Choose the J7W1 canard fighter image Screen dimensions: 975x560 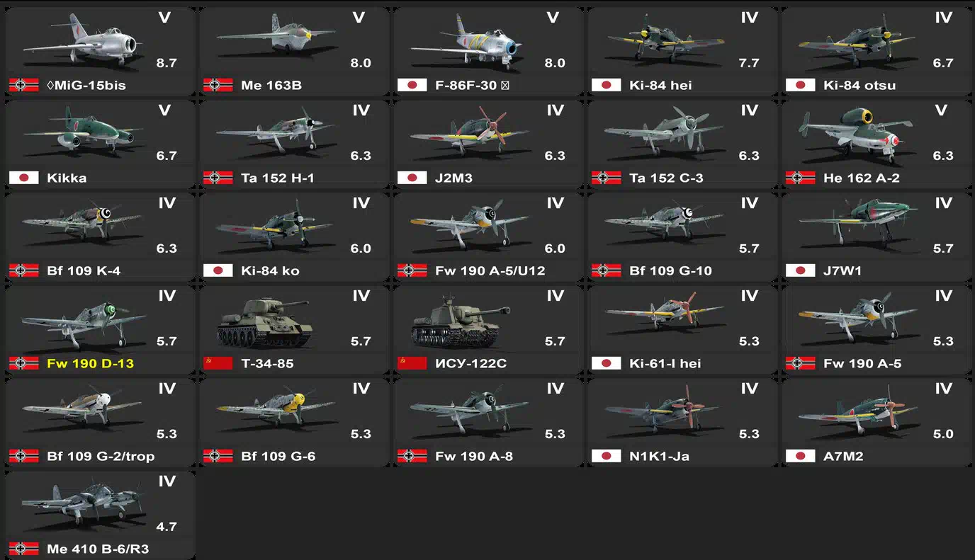[859, 223]
